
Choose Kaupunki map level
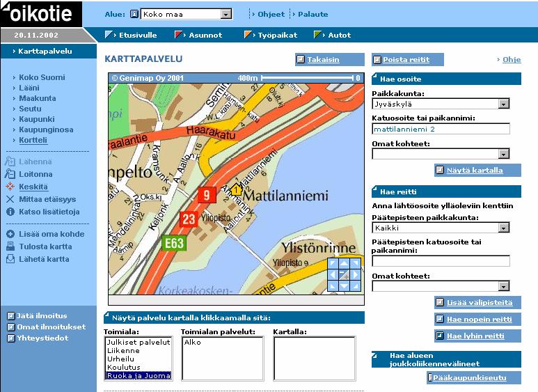pos(37,119)
